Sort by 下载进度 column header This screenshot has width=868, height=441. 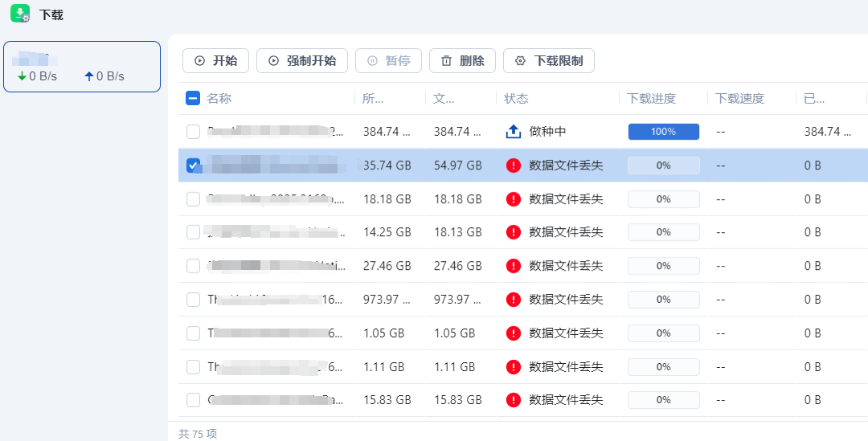tap(651, 99)
